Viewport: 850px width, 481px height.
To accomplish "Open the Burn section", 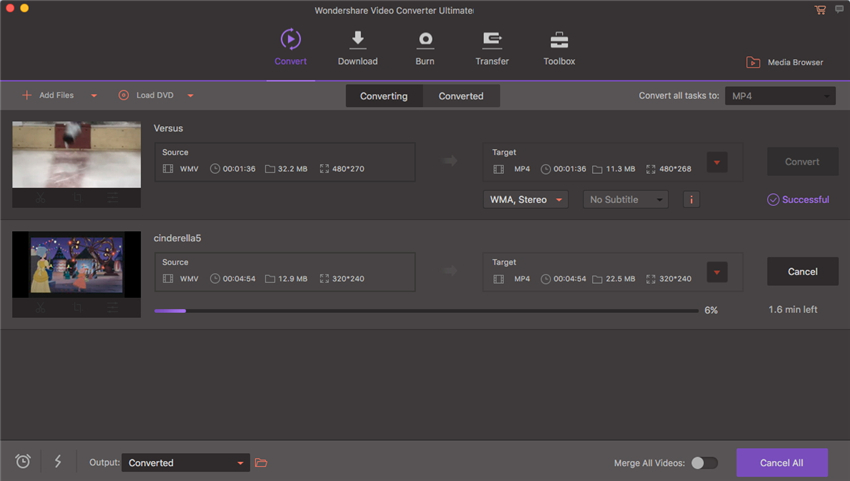I will [425, 48].
